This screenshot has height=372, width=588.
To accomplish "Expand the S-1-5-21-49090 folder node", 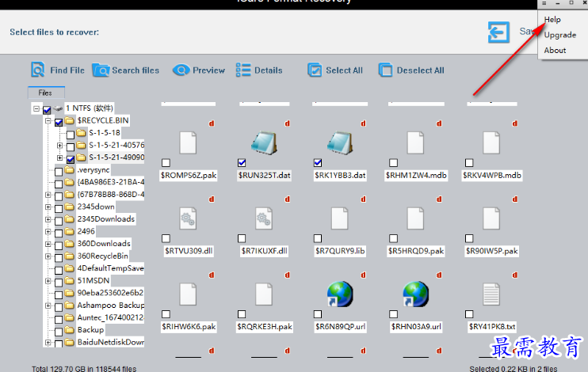I will 59,158.
